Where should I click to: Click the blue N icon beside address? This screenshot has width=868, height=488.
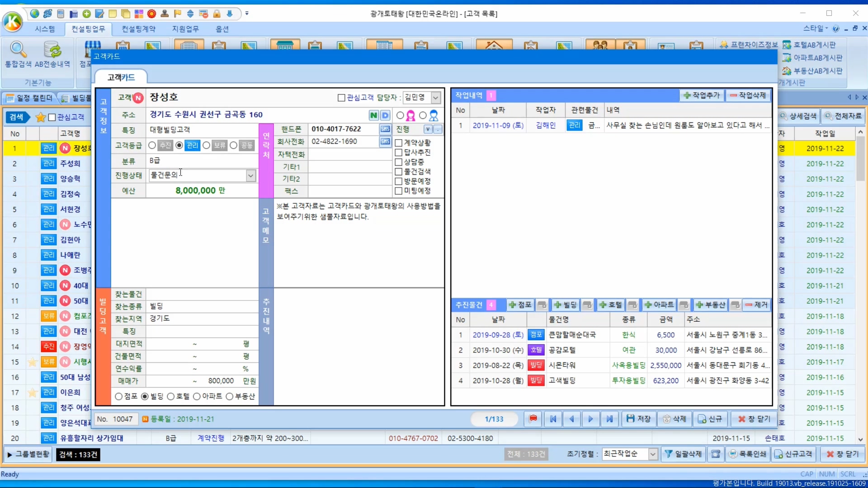(373, 115)
